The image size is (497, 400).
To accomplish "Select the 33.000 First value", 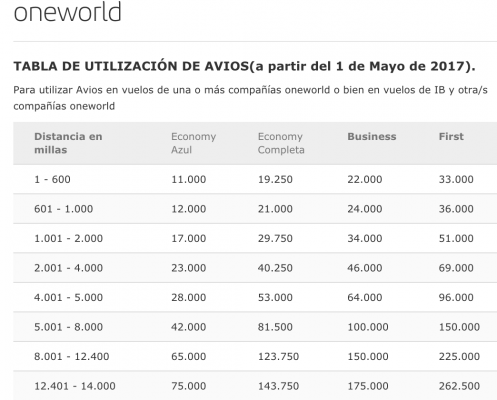I will click(456, 179).
